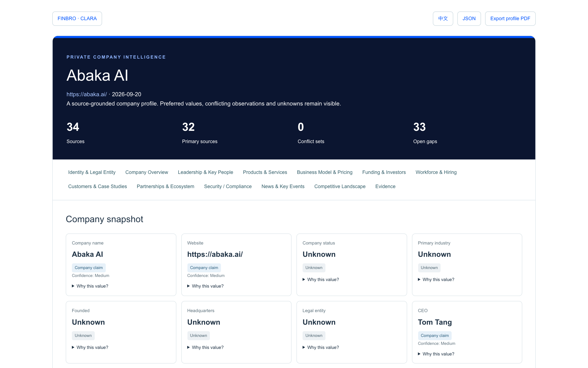Open the JSON view button

point(469,19)
